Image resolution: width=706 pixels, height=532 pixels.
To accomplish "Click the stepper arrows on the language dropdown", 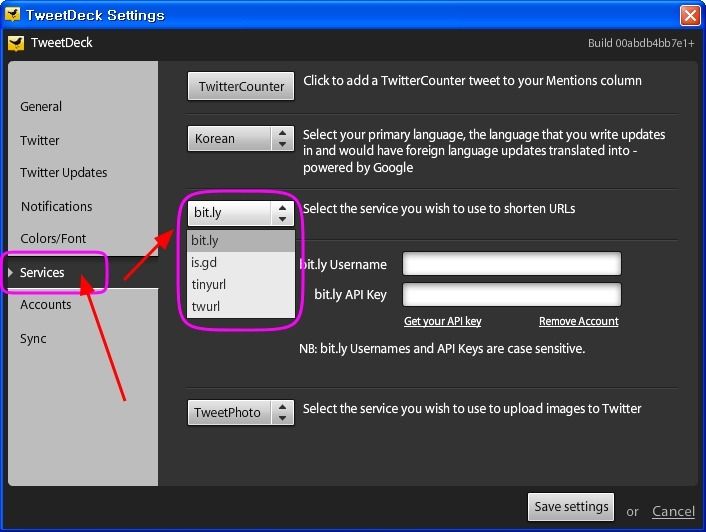I will click(x=282, y=138).
